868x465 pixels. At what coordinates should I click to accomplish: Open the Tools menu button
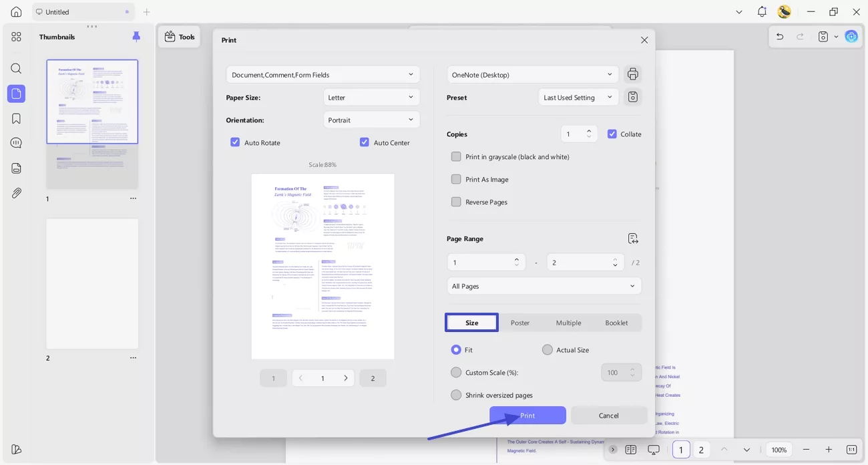tap(179, 37)
